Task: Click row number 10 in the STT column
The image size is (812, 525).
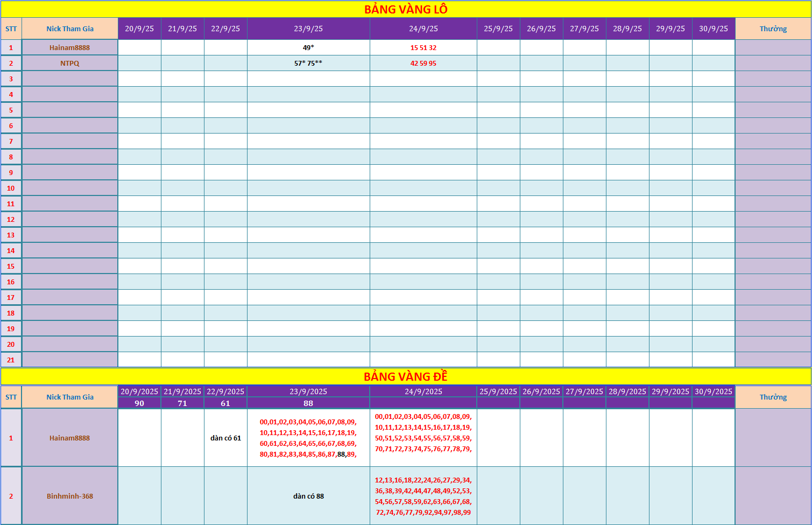Action: (11, 188)
